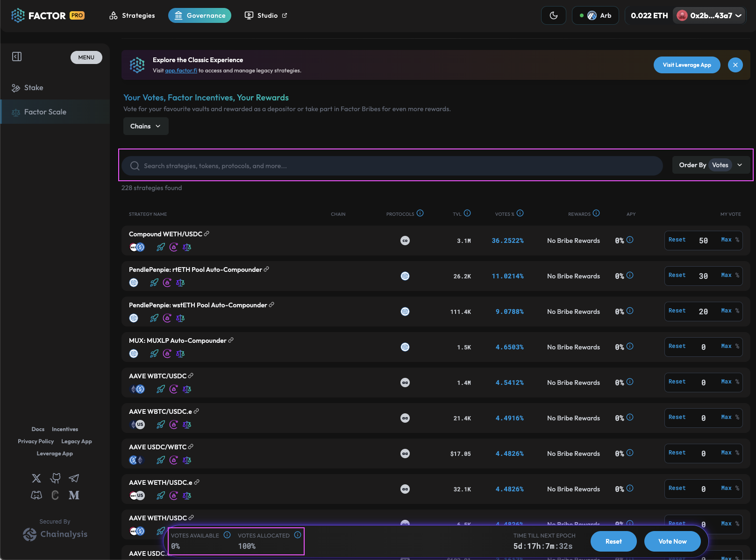Click info icon next to Votes %

[x=520, y=213]
